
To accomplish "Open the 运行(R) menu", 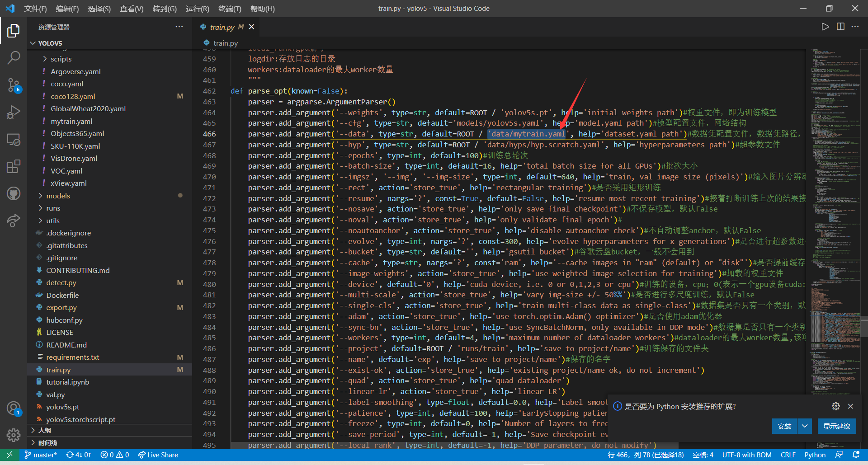I will tap(198, 9).
